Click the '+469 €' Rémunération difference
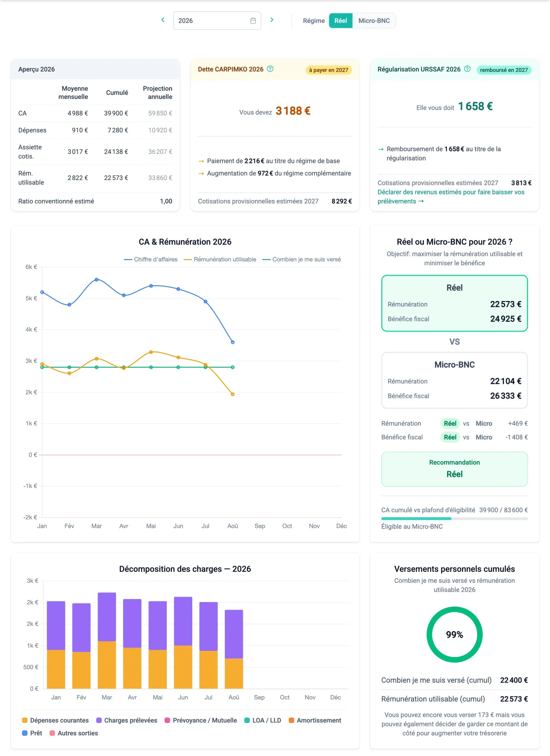 [518, 423]
